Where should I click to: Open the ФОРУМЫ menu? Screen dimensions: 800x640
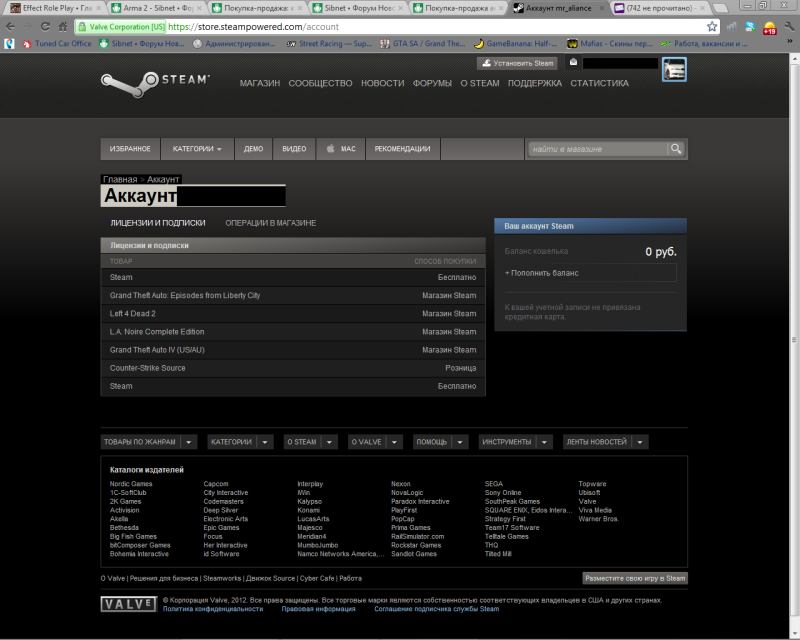432,83
